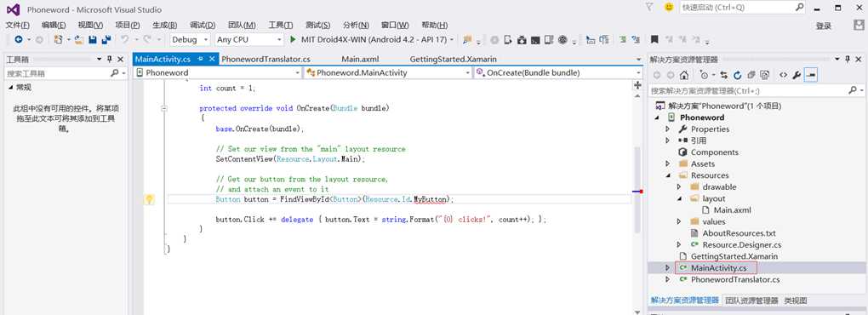This screenshot has height=315, width=868.
Task: Click the New Project toolbar icon
Action: [58, 39]
